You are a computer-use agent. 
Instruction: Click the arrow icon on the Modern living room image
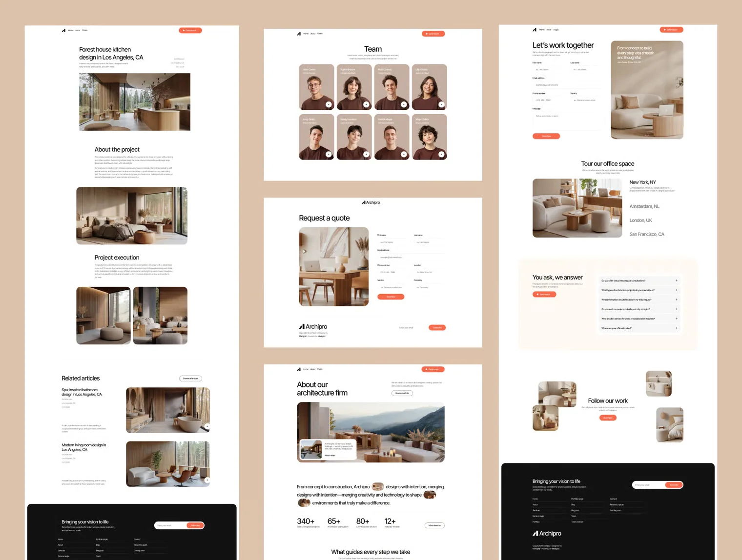(x=207, y=480)
